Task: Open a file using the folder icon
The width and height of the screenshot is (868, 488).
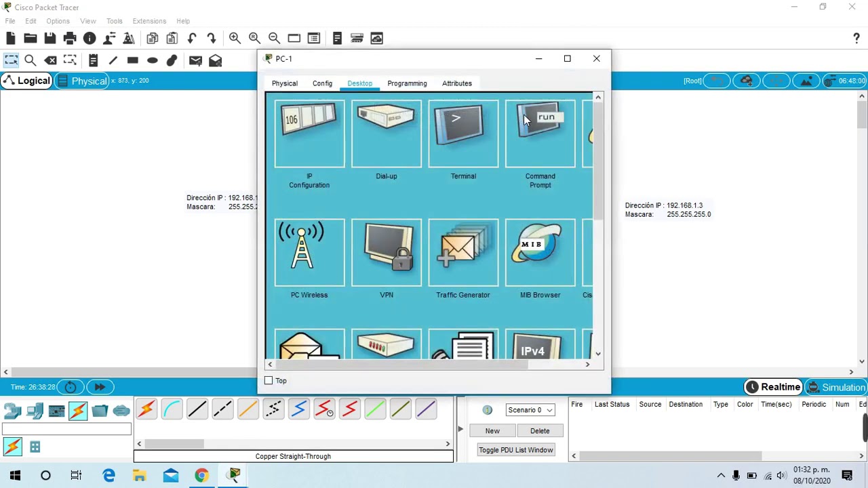Action: pos(30,39)
